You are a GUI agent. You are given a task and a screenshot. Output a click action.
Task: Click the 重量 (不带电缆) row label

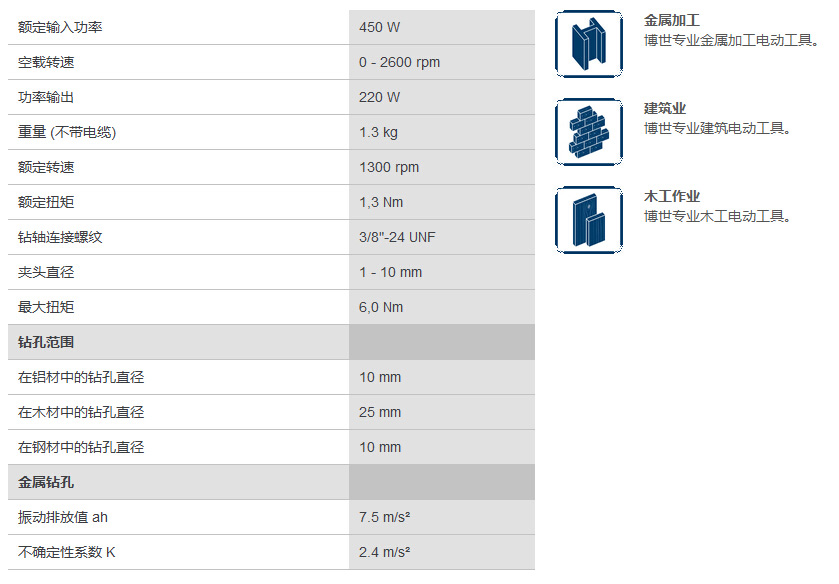pos(67,132)
